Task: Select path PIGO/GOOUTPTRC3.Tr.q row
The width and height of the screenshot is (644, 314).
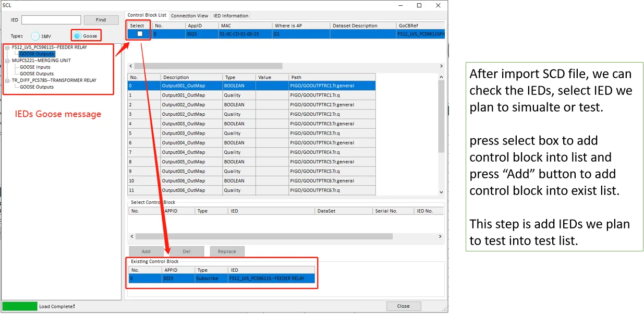Action: click(x=251, y=134)
